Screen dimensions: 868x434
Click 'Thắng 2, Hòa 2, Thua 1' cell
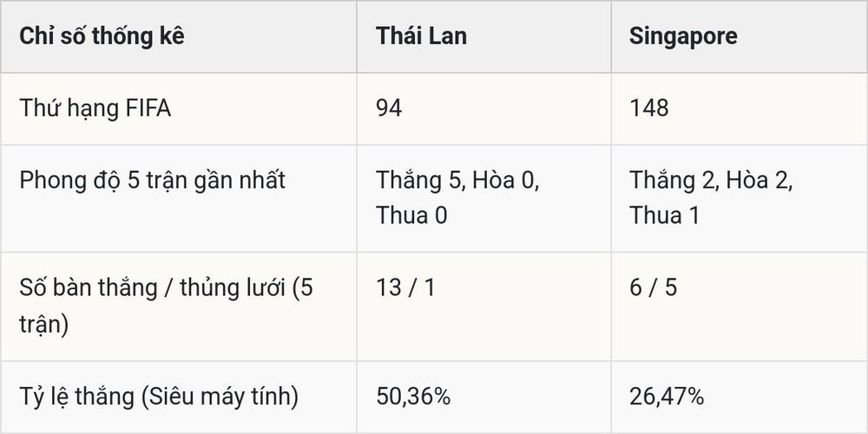(x=712, y=198)
